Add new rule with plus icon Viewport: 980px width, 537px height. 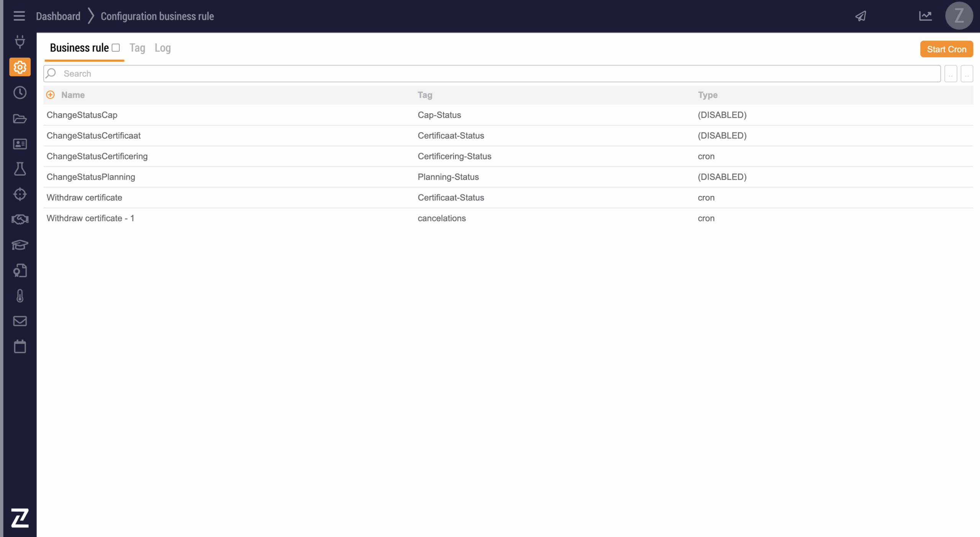point(51,95)
